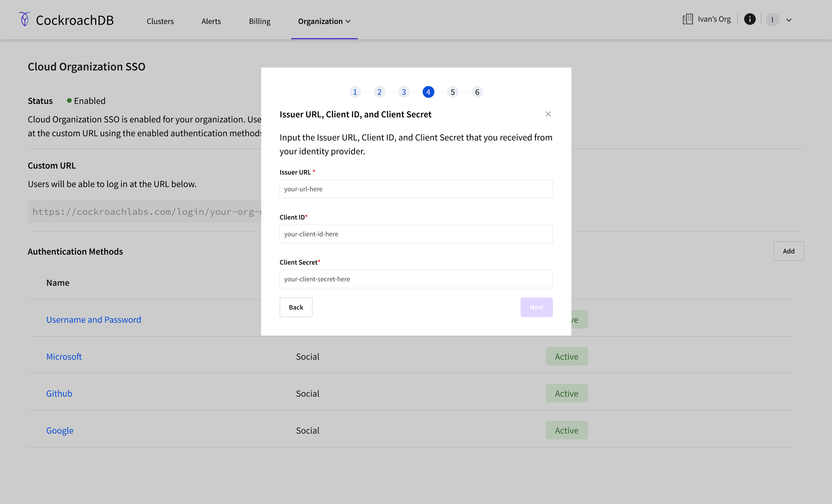The width and height of the screenshot is (832, 504).
Task: Open the Clusters tab
Action: [x=160, y=21]
